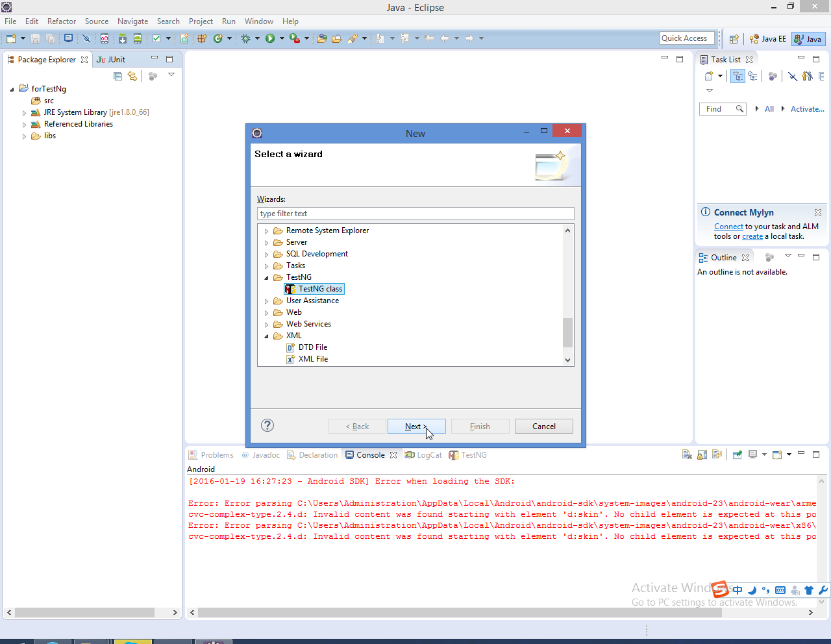
Task: Open Android Virtual Device Manager icon
Action: (138, 39)
